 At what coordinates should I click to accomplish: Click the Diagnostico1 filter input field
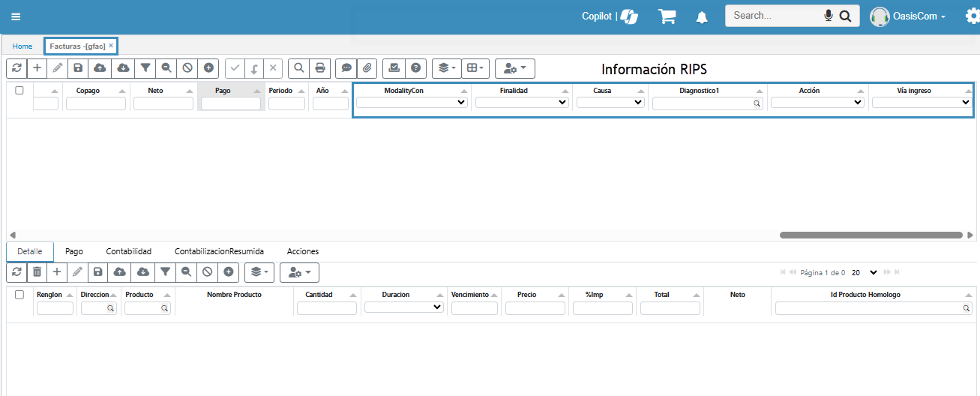[703, 104]
